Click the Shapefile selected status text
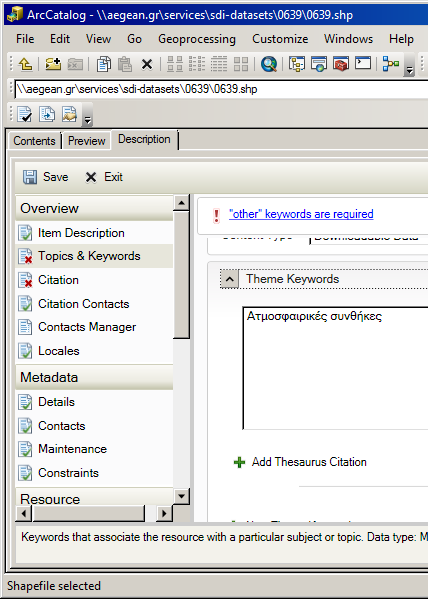 point(54,586)
